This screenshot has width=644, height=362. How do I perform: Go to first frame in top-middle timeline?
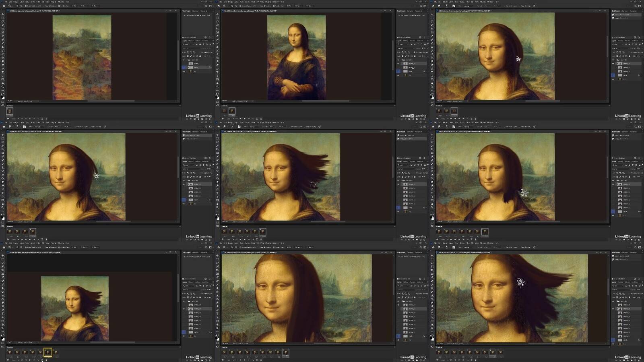[236, 119]
